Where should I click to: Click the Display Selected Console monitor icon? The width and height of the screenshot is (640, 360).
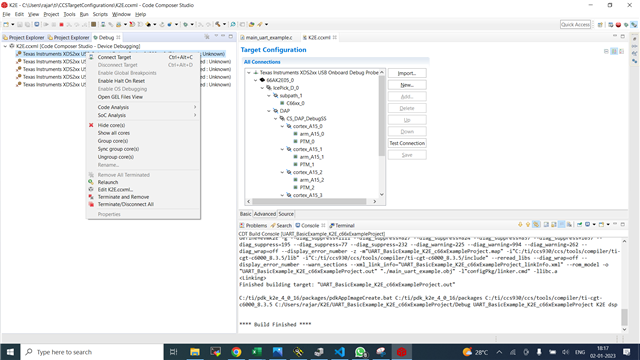pos(587,224)
